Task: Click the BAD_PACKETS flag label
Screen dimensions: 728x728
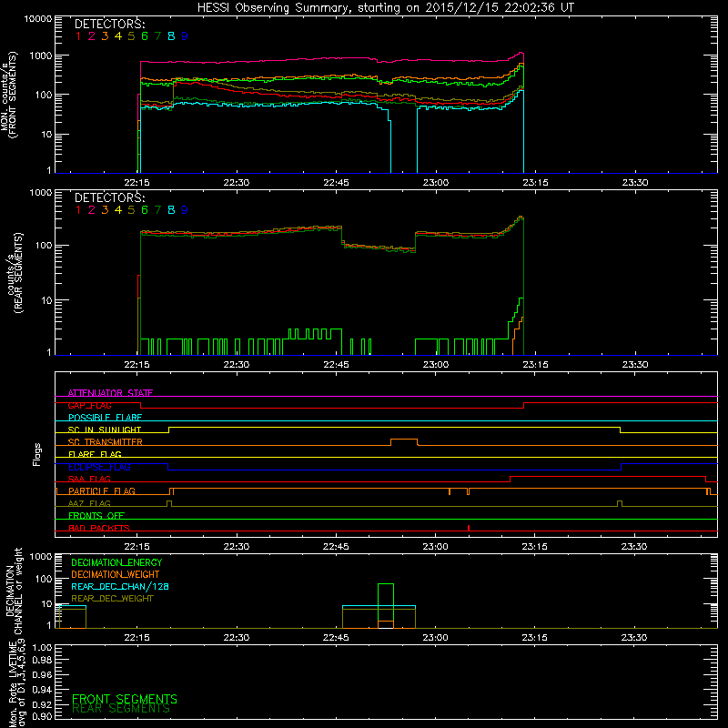Action: pyautogui.click(x=99, y=528)
